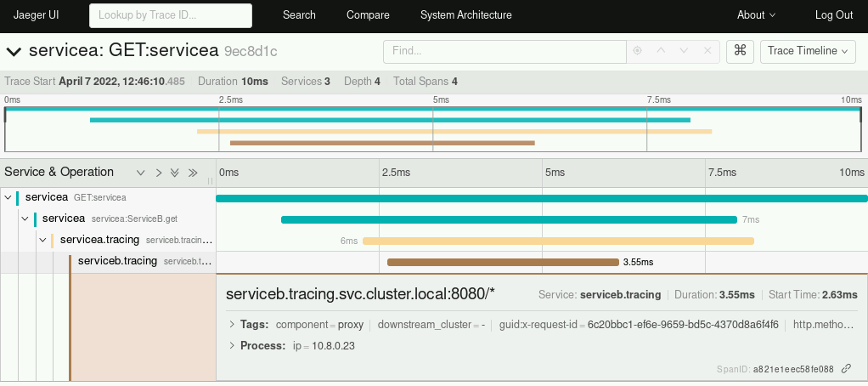Open the Trace Timeline view dropdown

click(x=808, y=51)
